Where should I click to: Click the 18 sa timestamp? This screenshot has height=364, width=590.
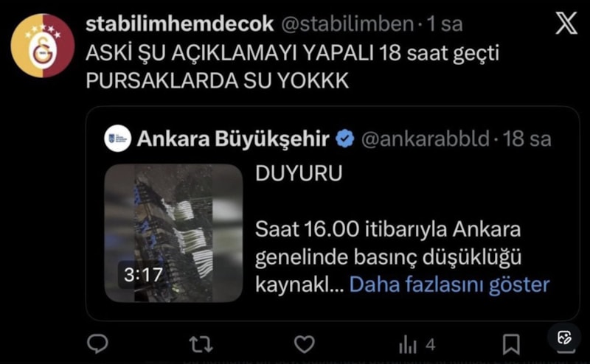tap(527, 139)
